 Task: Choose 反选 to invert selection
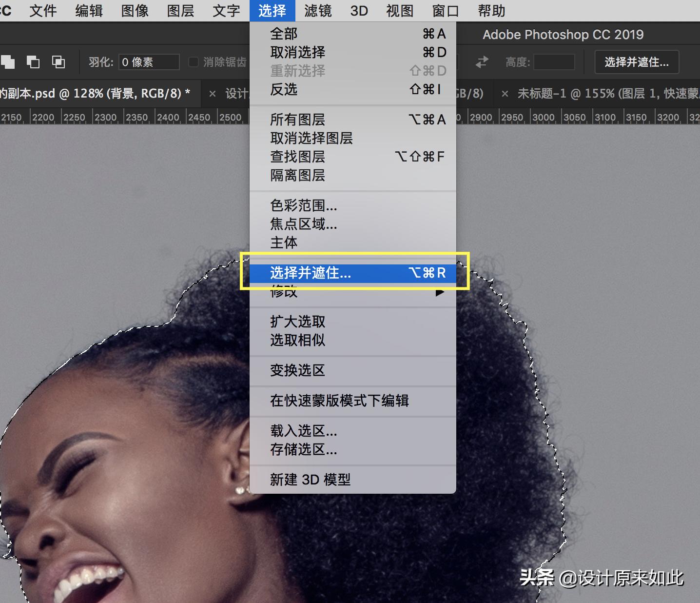283,90
